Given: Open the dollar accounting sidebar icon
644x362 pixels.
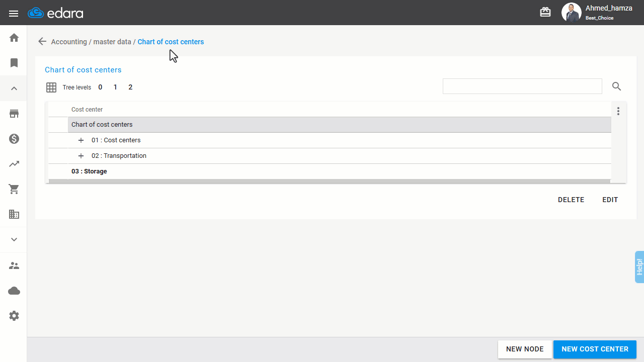Looking at the screenshot, I should tap(14, 139).
